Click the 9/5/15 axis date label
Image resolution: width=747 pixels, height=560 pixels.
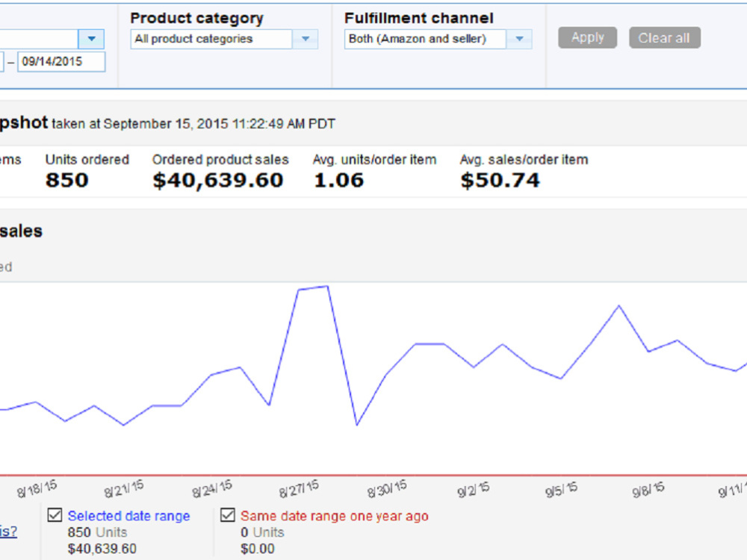pyautogui.click(x=561, y=489)
